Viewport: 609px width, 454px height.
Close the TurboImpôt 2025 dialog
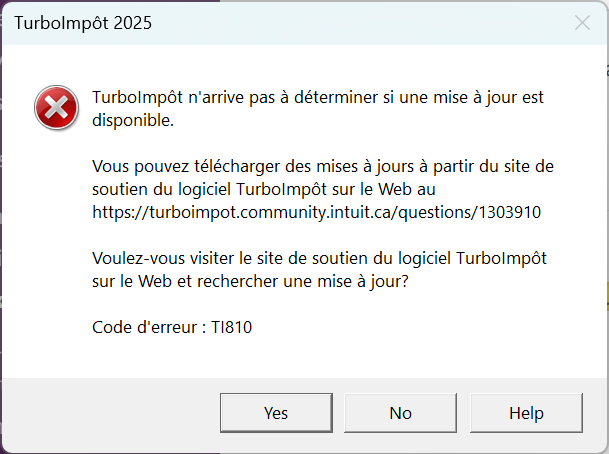point(582,23)
